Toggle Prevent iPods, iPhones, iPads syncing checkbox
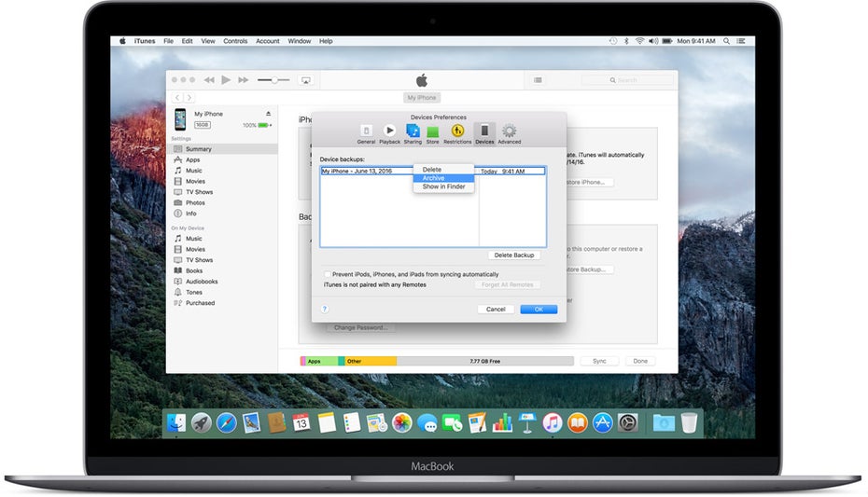The image size is (868, 497). click(x=328, y=274)
